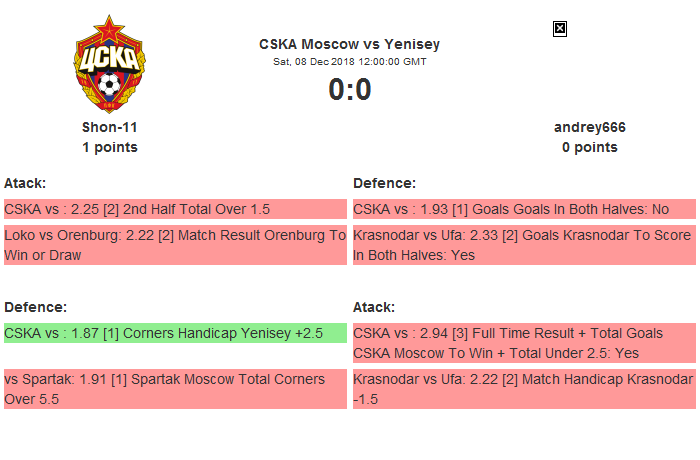Click the Defence heading under andrey666
Screen dimensions: 700x460
(x=384, y=183)
